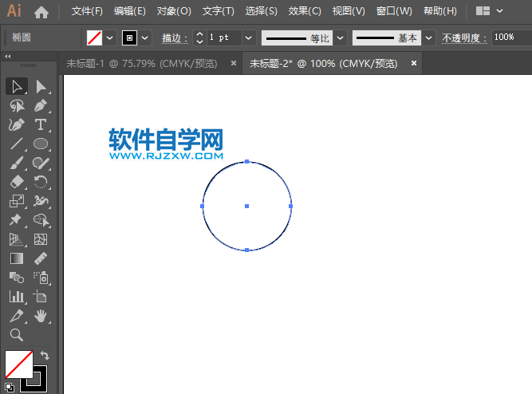Click the opacity 100% field
The image size is (532, 394).
tap(511, 37)
